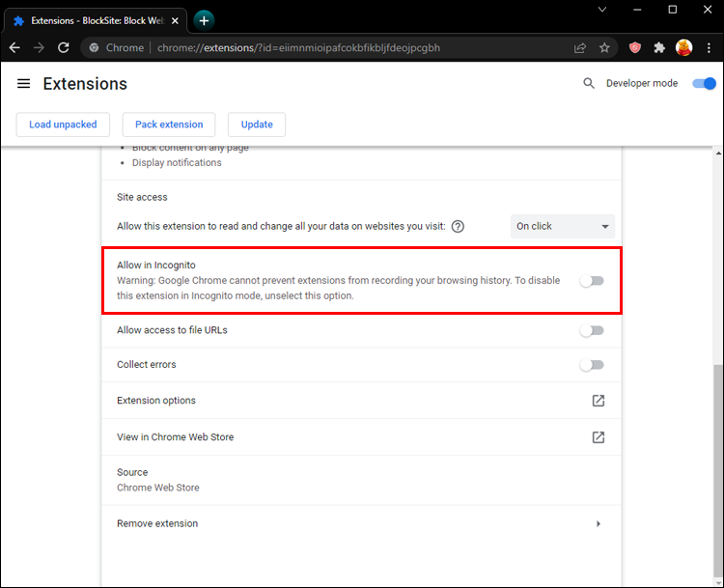The height and width of the screenshot is (588, 724).
Task: Click View in Chrome Web Store text
Action: (175, 437)
